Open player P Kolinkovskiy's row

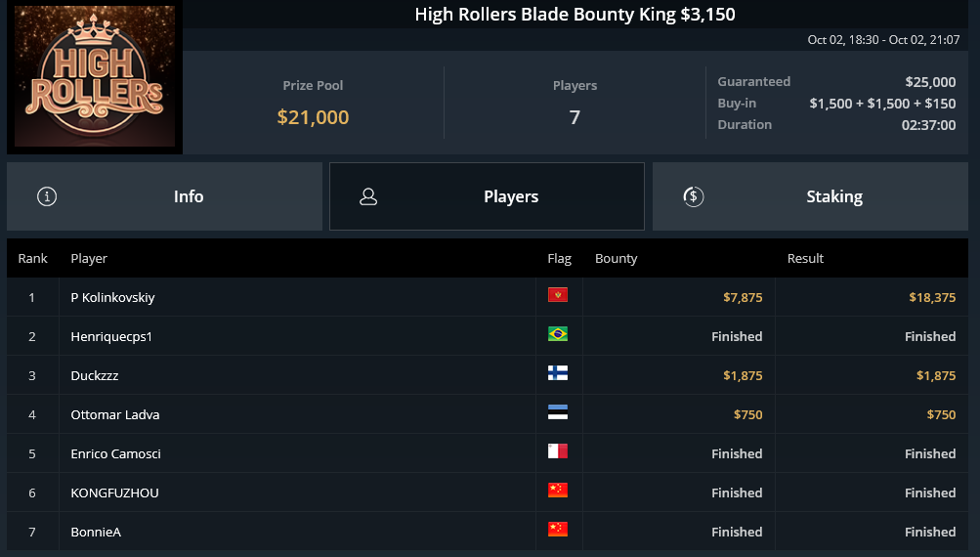point(488,297)
